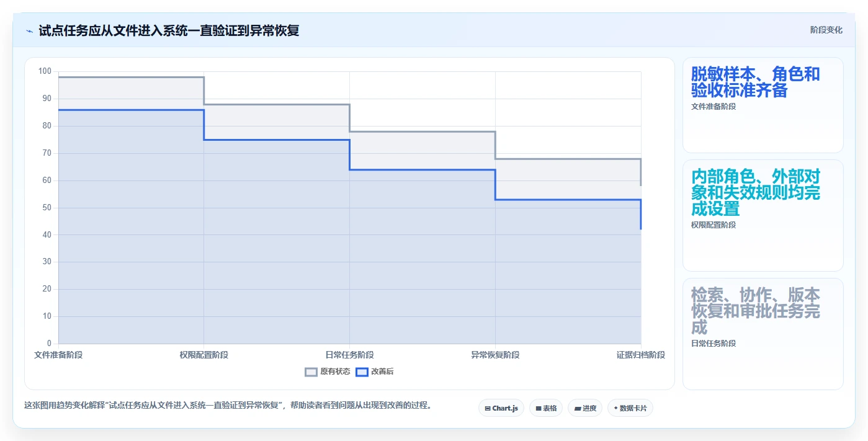Click the 权限配置阶段 caption in second card
The width and height of the screenshot is (868, 441).
coord(714,225)
